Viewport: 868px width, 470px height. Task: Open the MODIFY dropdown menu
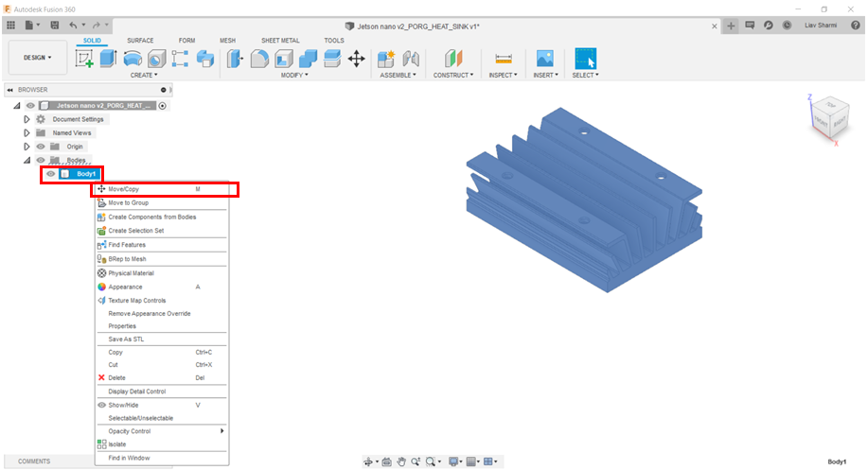[x=294, y=75]
